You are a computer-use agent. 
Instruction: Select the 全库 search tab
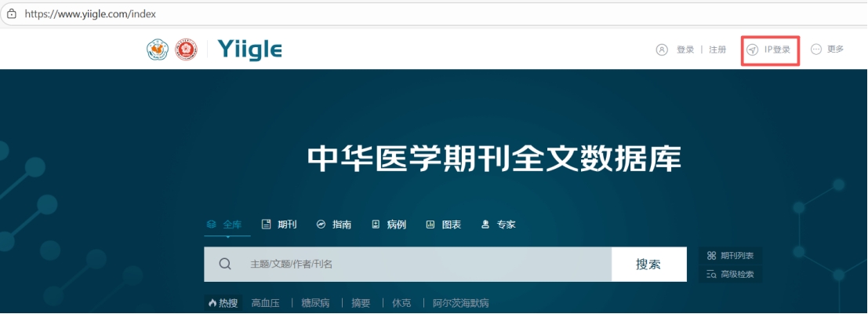tap(226, 225)
